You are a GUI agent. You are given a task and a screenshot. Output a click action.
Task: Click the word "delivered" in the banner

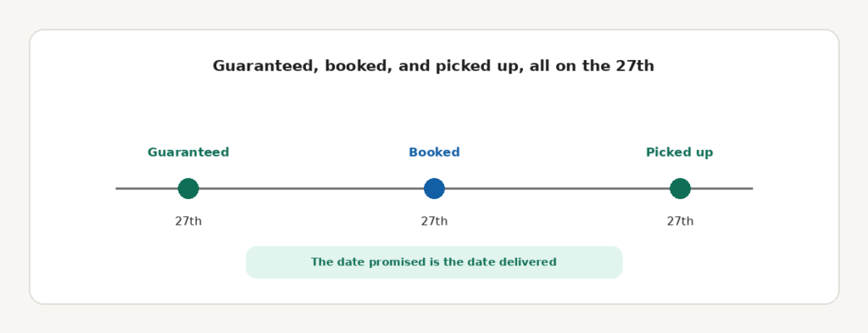tap(527, 262)
